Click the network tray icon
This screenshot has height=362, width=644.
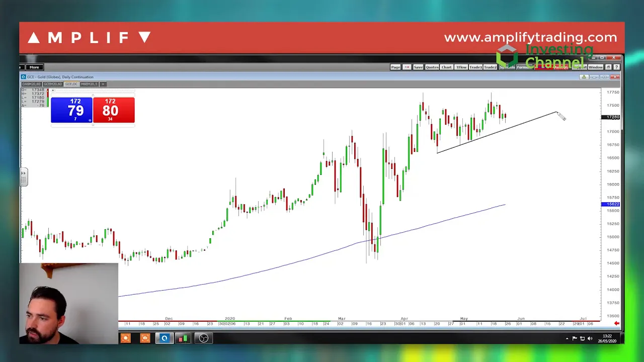click(x=582, y=338)
